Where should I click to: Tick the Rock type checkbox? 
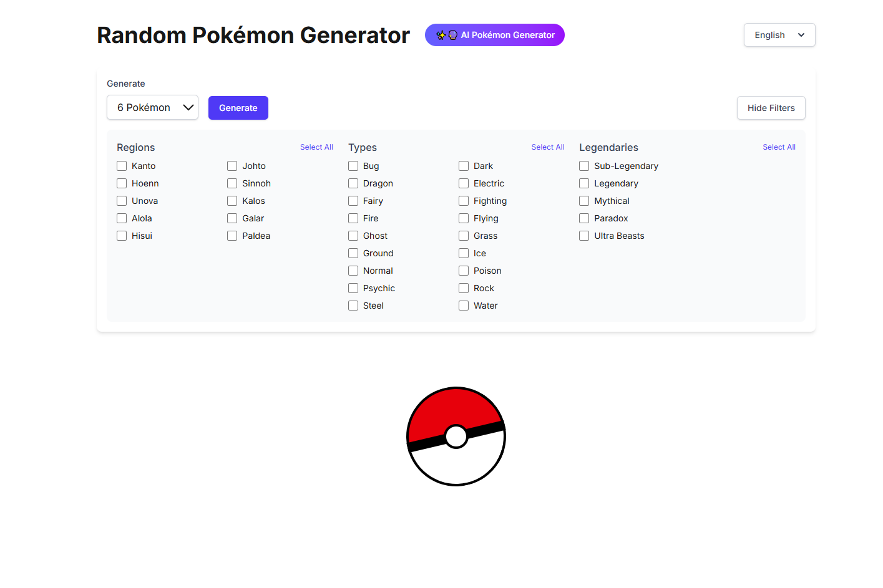tap(464, 288)
